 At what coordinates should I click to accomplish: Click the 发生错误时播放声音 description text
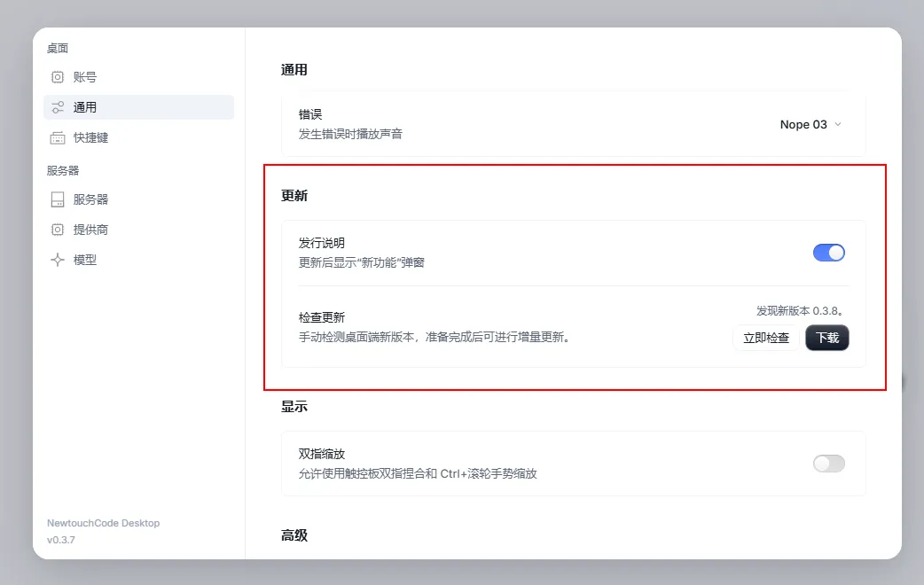click(x=350, y=135)
